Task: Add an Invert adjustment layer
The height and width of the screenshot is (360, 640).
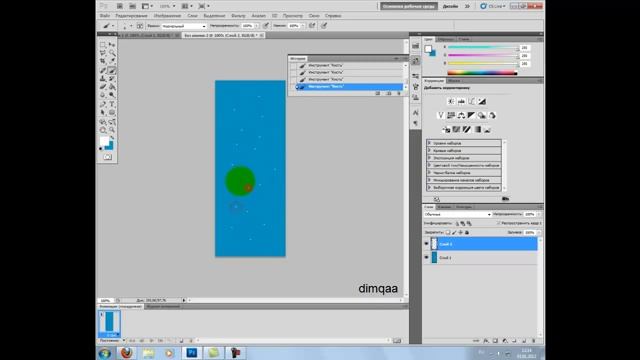Action: 446,130
